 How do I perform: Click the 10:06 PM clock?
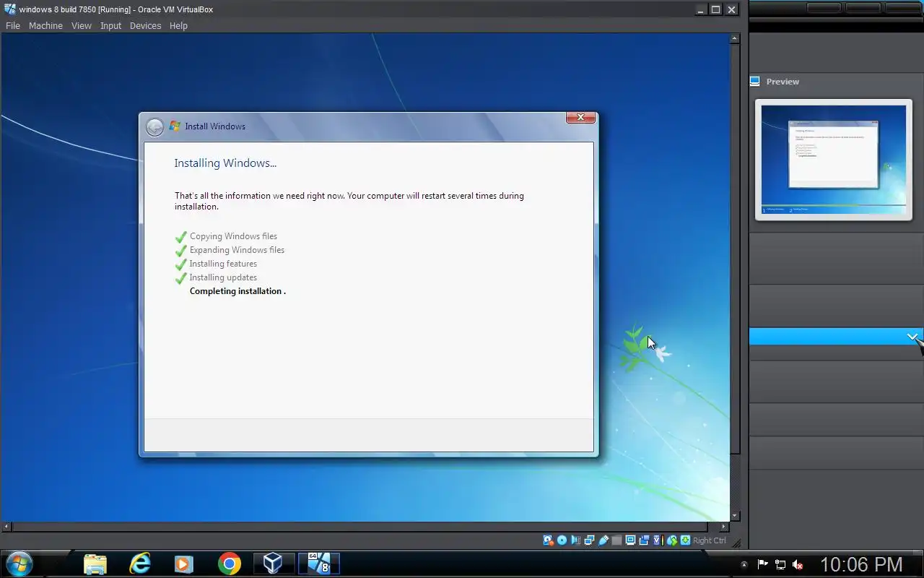point(861,564)
